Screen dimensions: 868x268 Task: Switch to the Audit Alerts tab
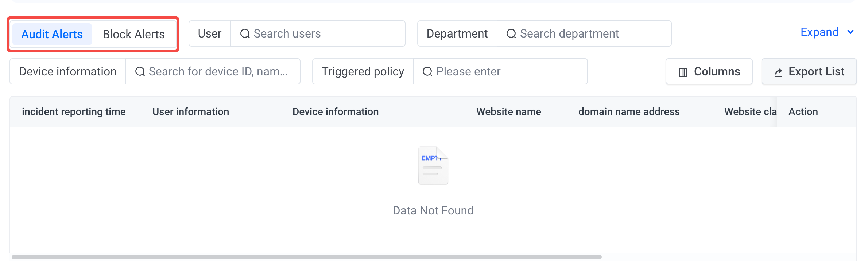pos(52,34)
